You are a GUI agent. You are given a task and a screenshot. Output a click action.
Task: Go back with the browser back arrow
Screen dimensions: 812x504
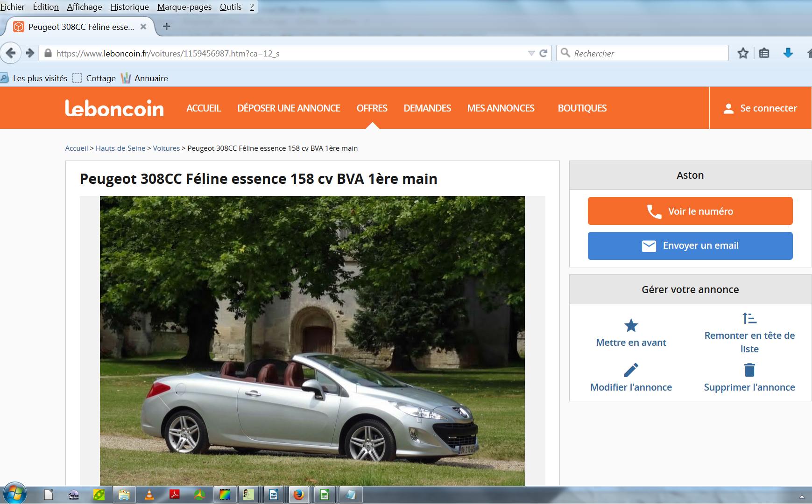click(11, 53)
